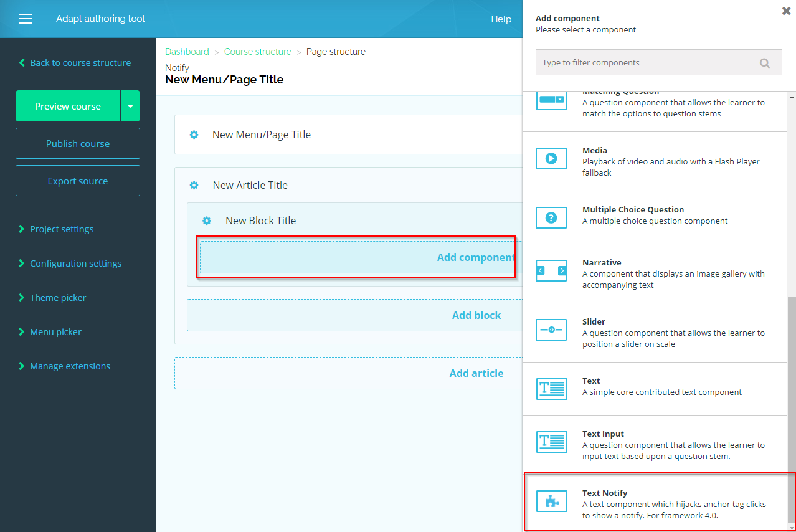This screenshot has width=796, height=532.
Task: Click the Preview course button
Action: [x=68, y=106]
